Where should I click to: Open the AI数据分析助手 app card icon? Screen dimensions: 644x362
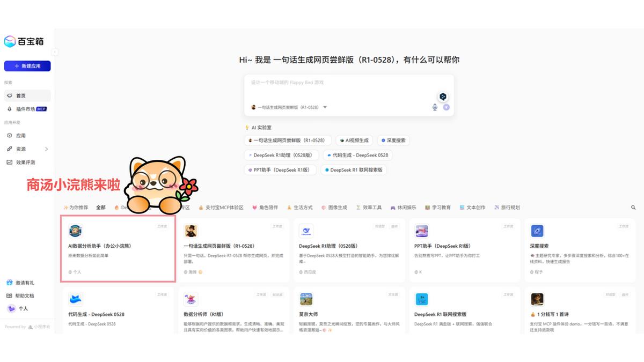pos(76,231)
